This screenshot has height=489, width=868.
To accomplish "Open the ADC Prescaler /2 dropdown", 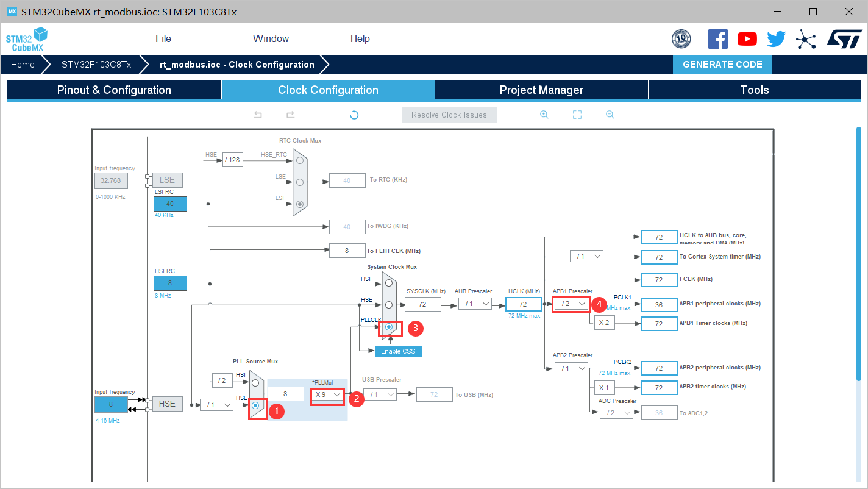I will pyautogui.click(x=616, y=413).
